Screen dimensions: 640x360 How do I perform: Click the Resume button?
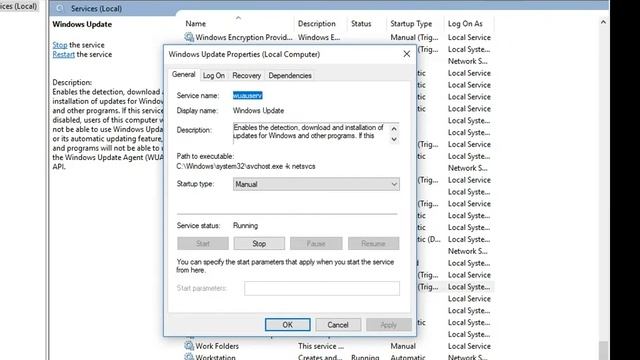373,244
